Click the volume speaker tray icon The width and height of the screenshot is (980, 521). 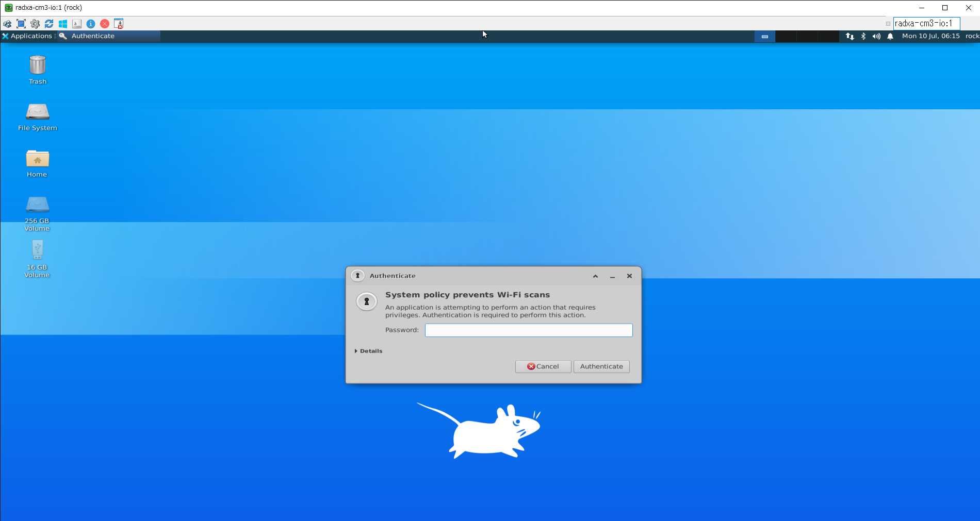coord(876,36)
